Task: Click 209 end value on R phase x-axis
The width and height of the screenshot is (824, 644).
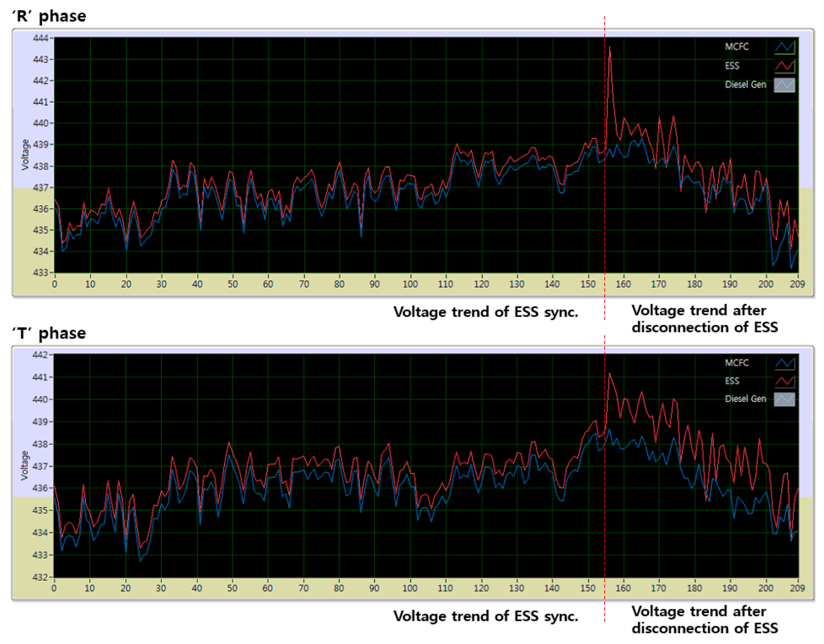Action: coord(797,284)
